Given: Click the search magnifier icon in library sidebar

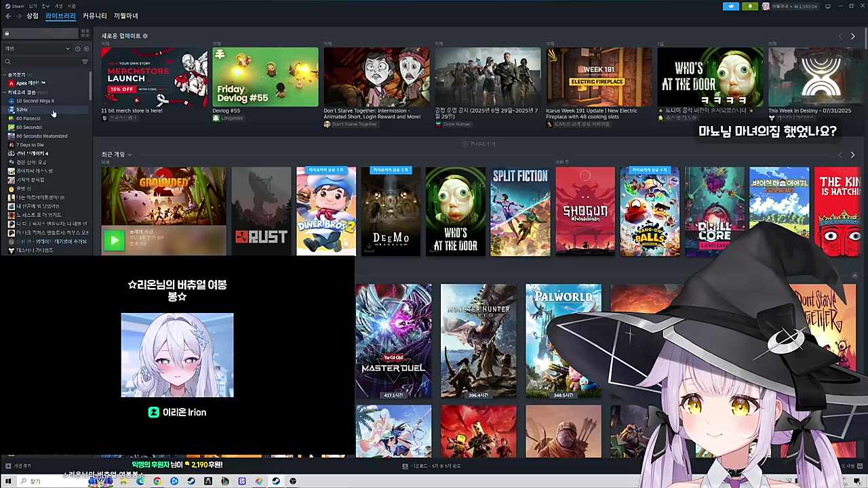Looking at the screenshot, I should pyautogui.click(x=8, y=62).
